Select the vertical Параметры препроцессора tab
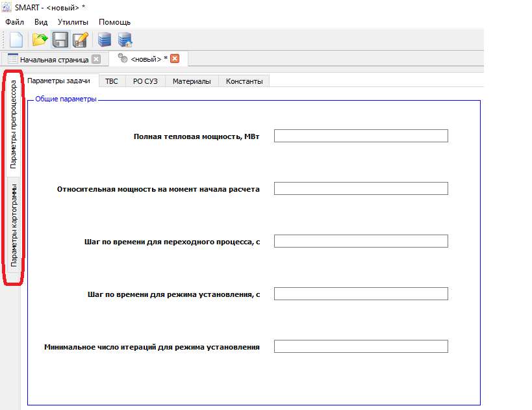This screenshot has height=410, width=532. tap(13, 124)
